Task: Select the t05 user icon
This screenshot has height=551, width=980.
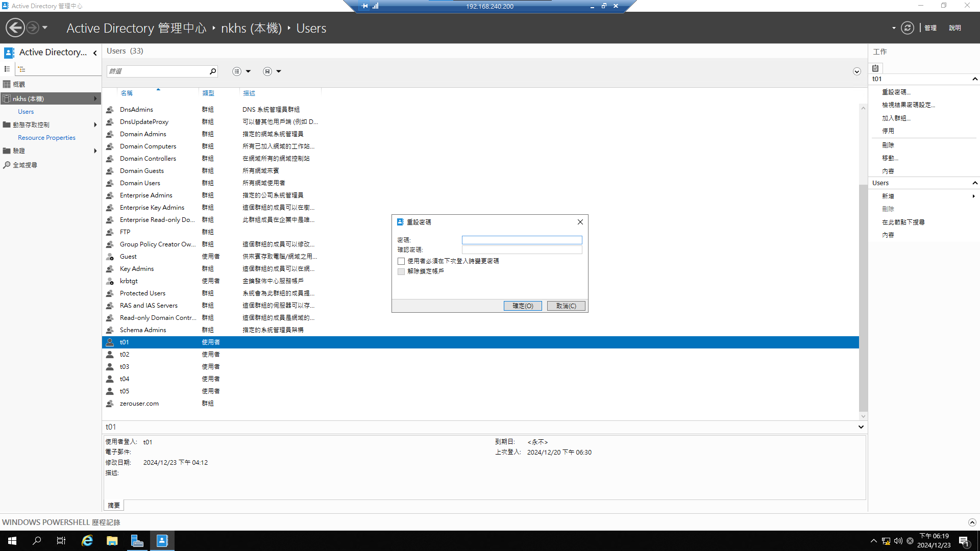Action: [110, 391]
